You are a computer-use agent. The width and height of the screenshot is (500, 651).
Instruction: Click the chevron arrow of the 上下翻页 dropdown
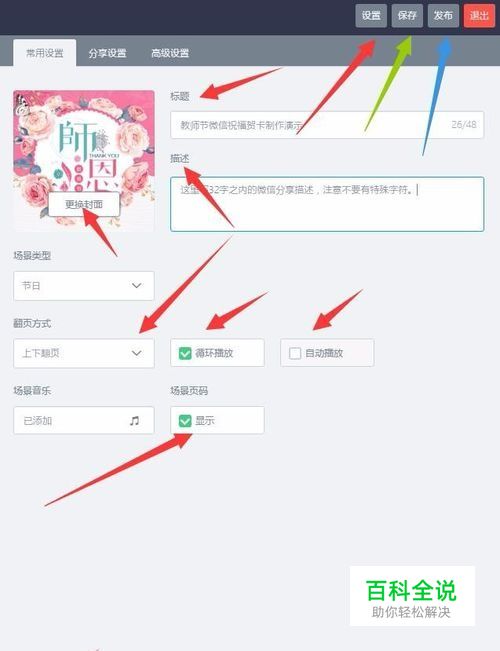(x=137, y=353)
